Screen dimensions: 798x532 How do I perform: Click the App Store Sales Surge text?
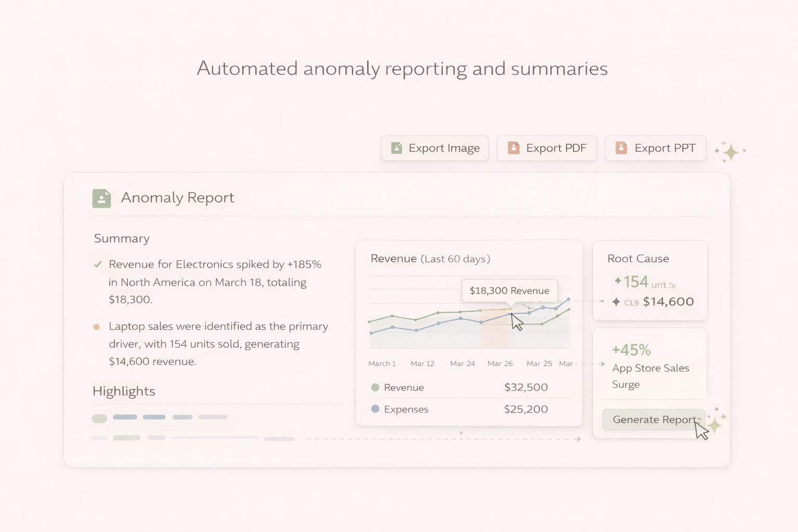click(x=650, y=376)
